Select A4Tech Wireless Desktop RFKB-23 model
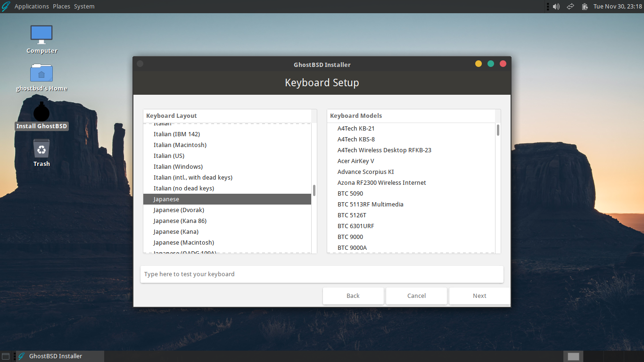This screenshot has width=644, height=362. tap(411, 150)
